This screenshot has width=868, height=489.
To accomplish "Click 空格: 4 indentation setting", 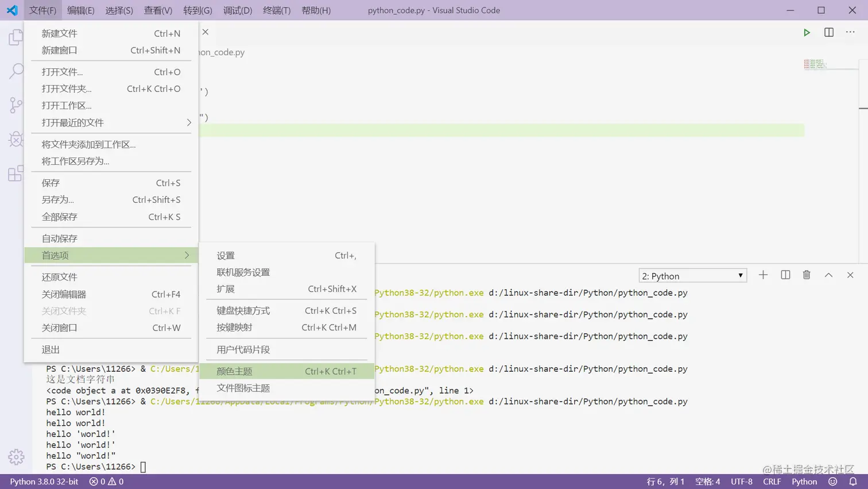I will pyautogui.click(x=707, y=482).
